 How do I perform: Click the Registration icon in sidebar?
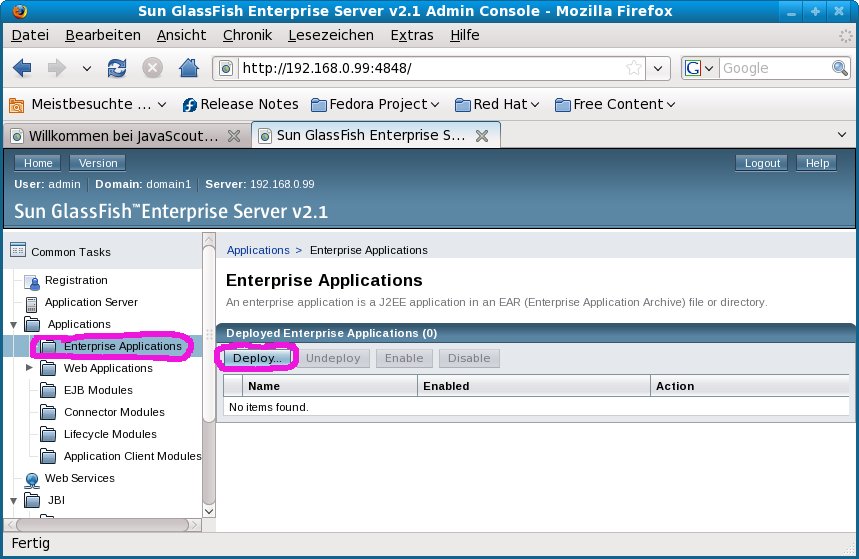[x=32, y=281]
